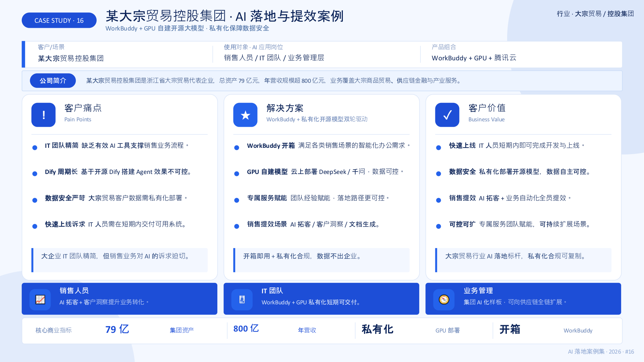Screen dimensions: 644x362
Task: Click the 集团资产 metric label
Action: coord(182,330)
